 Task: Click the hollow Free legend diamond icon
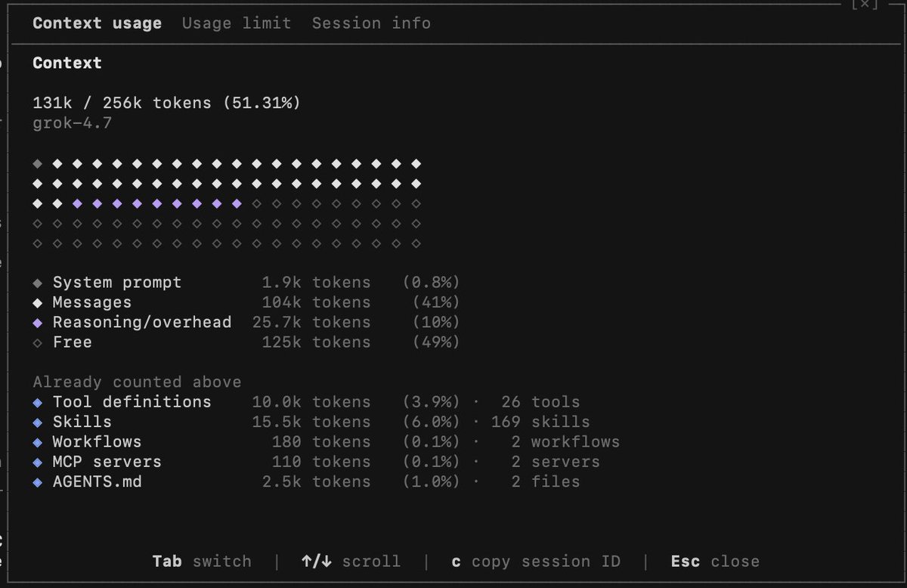point(38,343)
